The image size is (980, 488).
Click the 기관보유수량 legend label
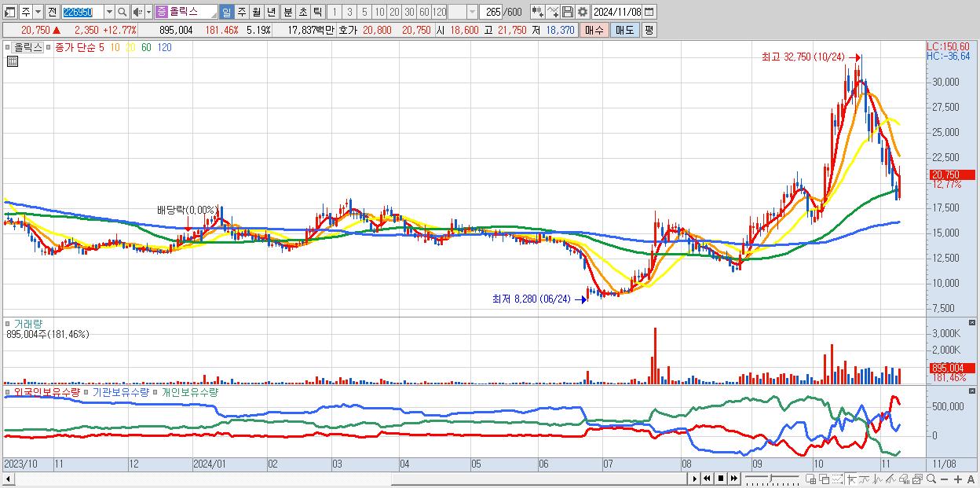(x=120, y=391)
